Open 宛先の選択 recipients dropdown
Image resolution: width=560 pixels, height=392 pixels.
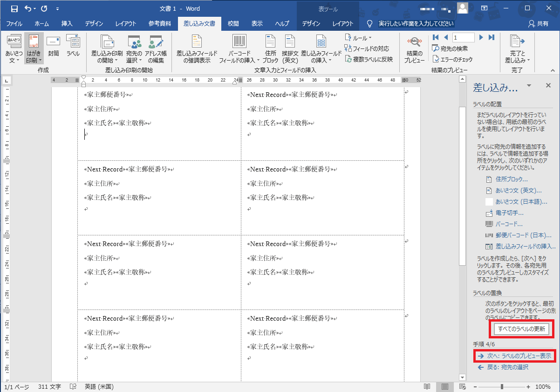[x=134, y=49]
